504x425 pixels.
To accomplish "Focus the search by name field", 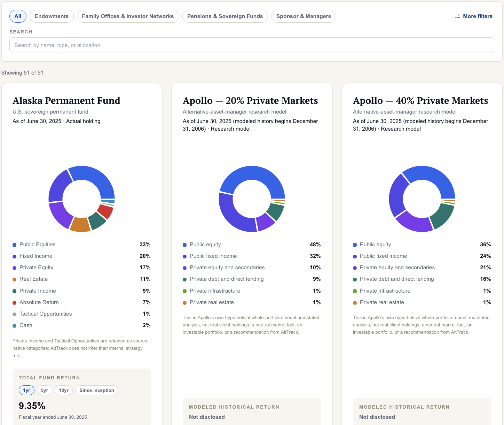I will point(252,45).
